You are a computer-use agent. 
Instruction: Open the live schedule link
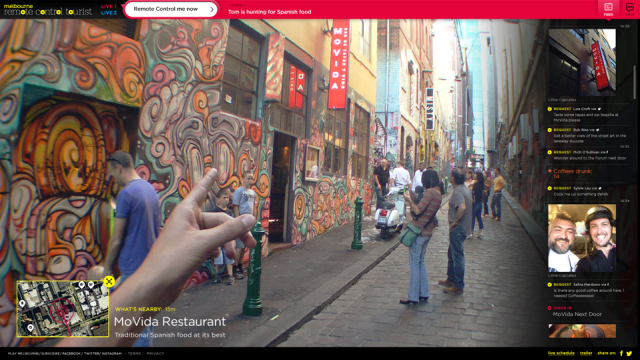(x=561, y=353)
